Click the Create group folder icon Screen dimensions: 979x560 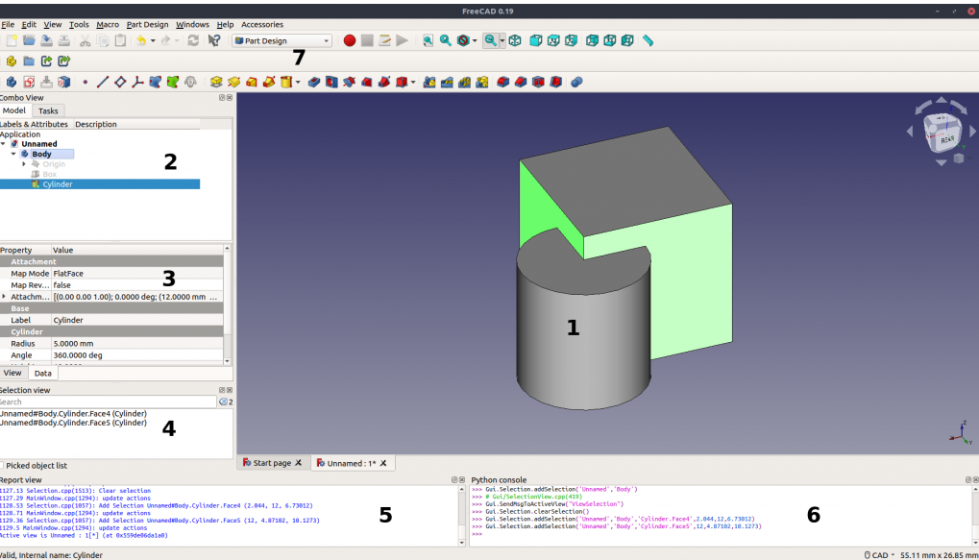(x=29, y=61)
